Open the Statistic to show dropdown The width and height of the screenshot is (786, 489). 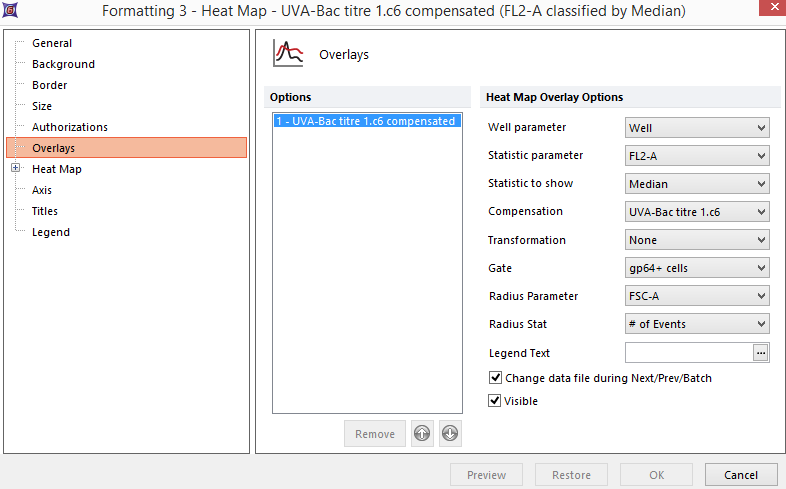click(x=697, y=184)
